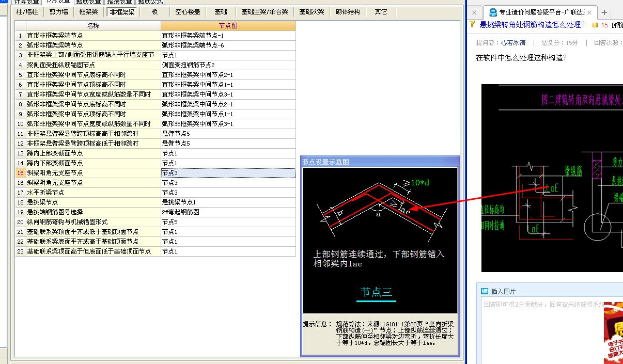
Task: Click the 节点图 column header
Action: tap(228, 26)
